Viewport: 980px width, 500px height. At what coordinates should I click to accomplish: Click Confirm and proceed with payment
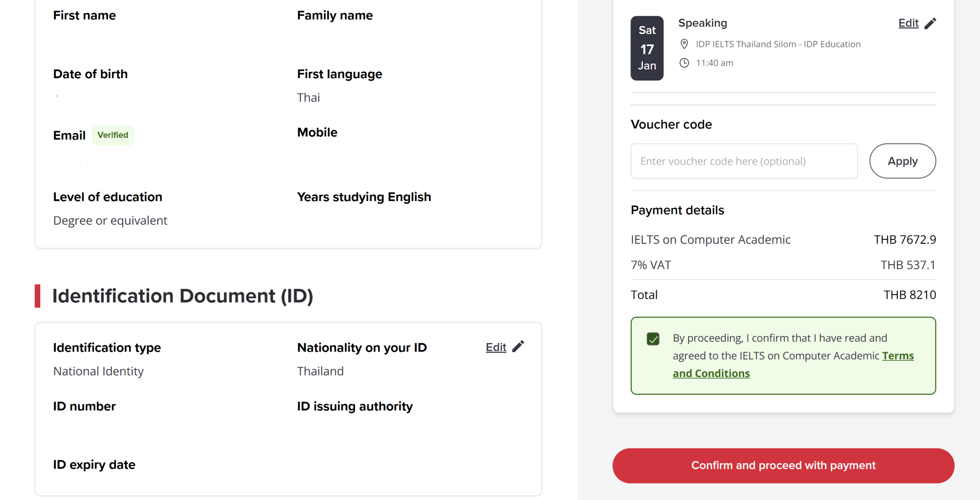(783, 465)
